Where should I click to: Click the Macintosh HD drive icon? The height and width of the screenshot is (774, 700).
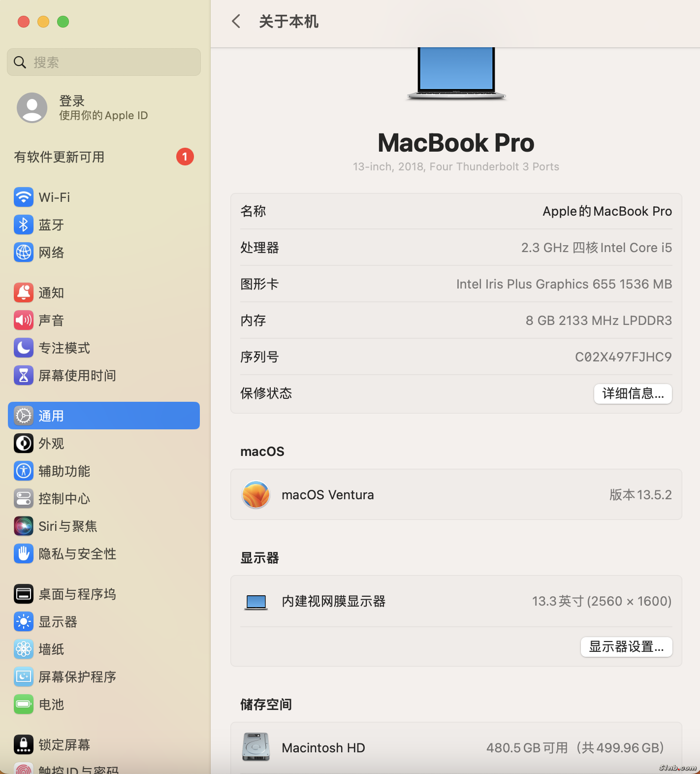[256, 747]
